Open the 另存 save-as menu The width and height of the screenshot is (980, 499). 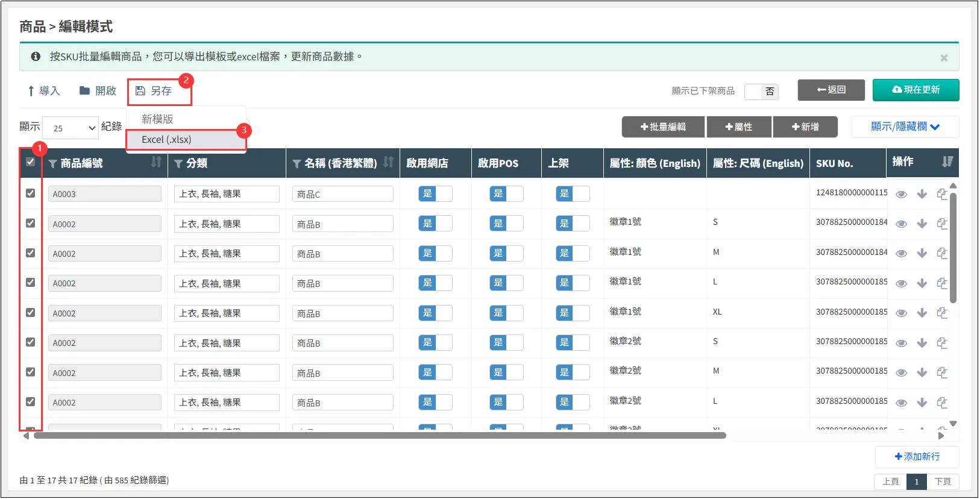click(x=154, y=91)
